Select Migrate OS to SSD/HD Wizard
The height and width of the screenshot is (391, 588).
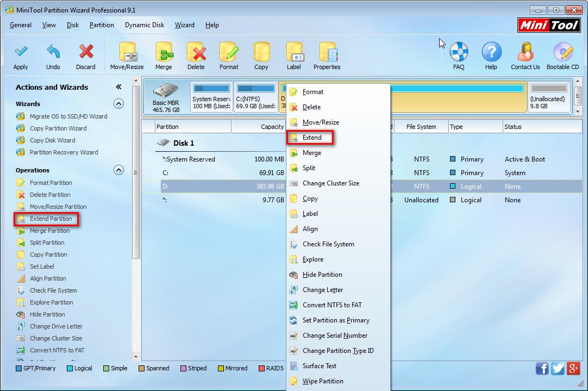click(x=68, y=116)
